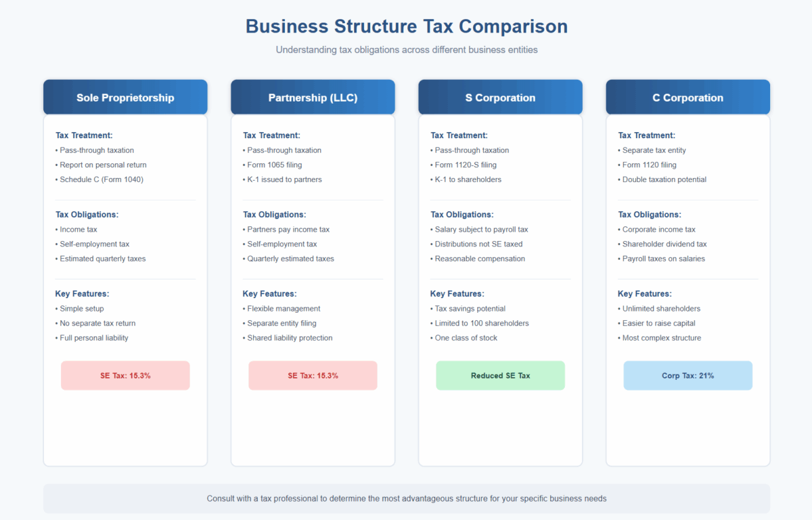
Task: Open the S Corporation header
Action: (x=500, y=97)
